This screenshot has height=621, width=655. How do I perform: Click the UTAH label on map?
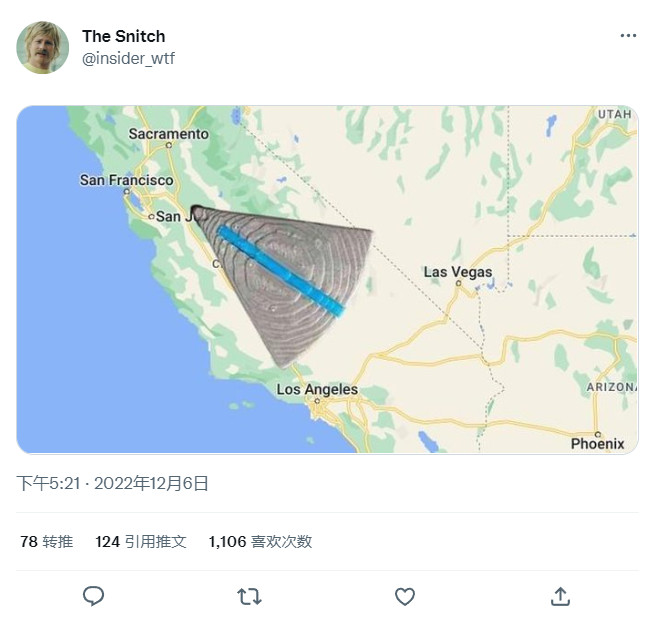(x=614, y=115)
